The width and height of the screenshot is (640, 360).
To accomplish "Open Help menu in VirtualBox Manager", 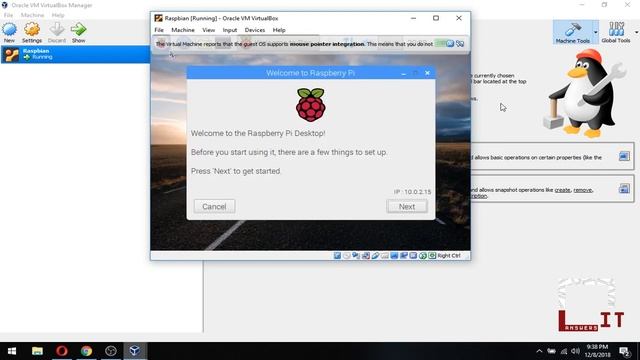I will point(58,15).
